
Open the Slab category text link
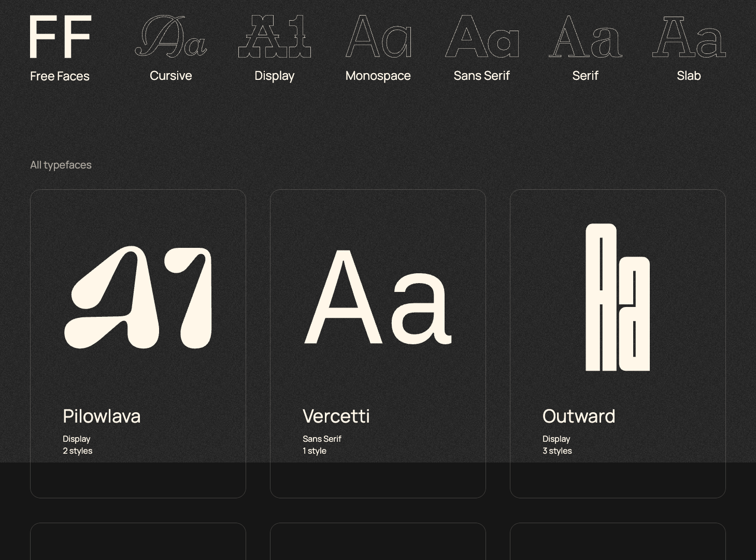689,76
